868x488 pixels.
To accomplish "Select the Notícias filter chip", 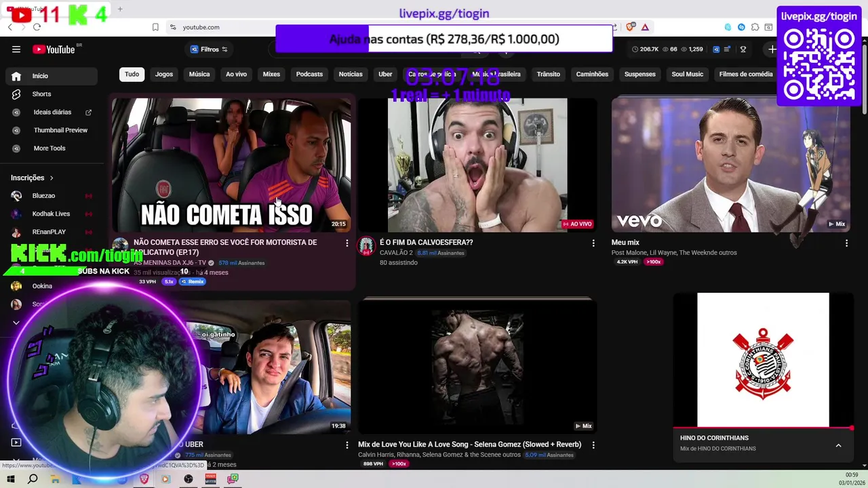I will (351, 74).
